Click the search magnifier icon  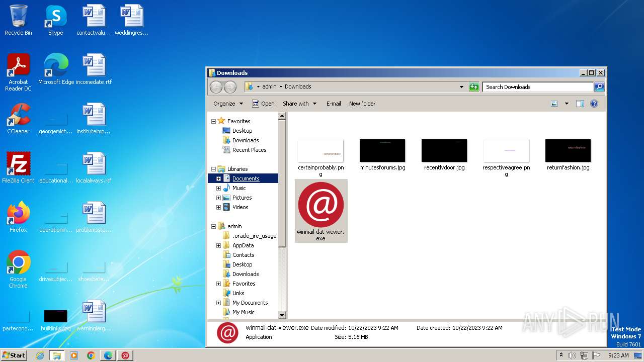tap(599, 87)
